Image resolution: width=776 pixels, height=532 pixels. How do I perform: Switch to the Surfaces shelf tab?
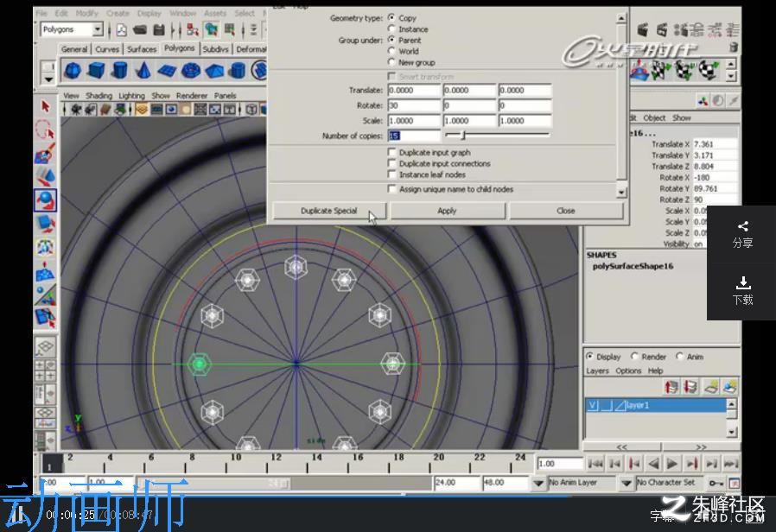142,49
